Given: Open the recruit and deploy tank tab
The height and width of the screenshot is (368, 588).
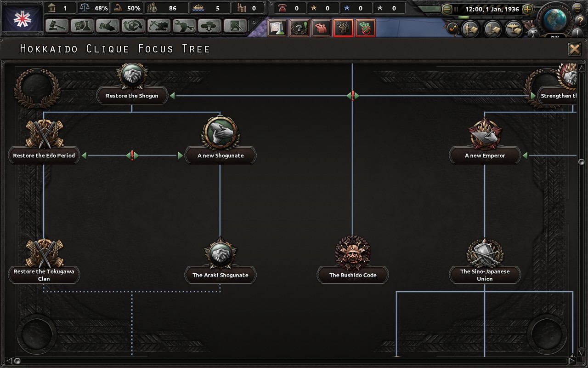Looking at the screenshot, I should (x=209, y=25).
